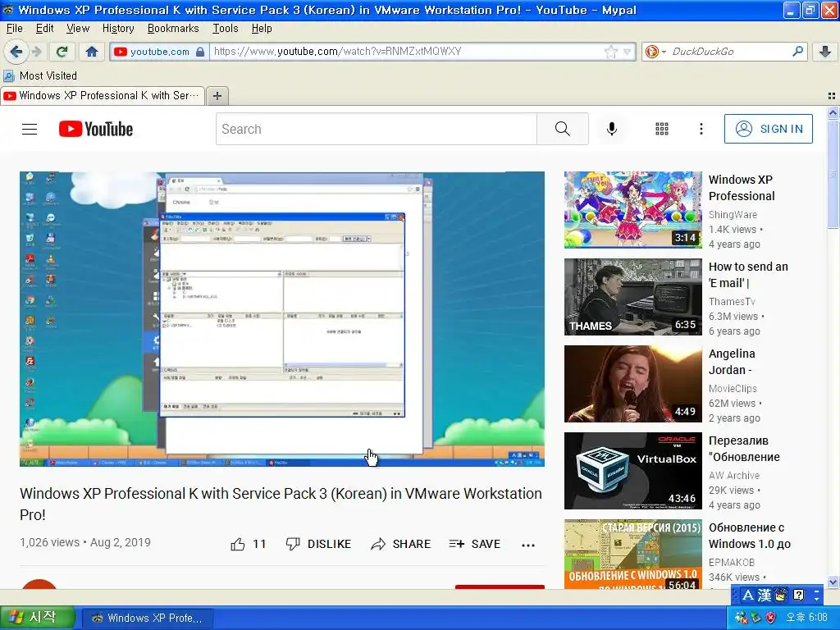Open the list all tabs icon
Screen dimensions: 840x630
(x=832, y=96)
